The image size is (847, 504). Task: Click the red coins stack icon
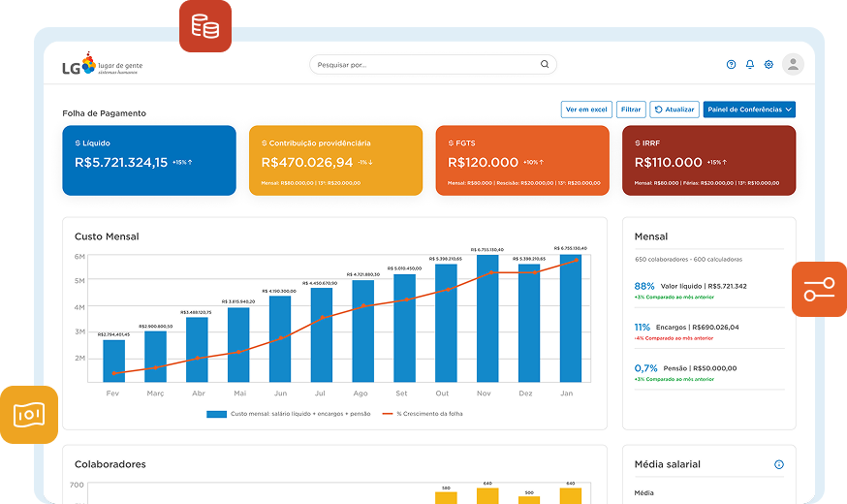tap(204, 26)
